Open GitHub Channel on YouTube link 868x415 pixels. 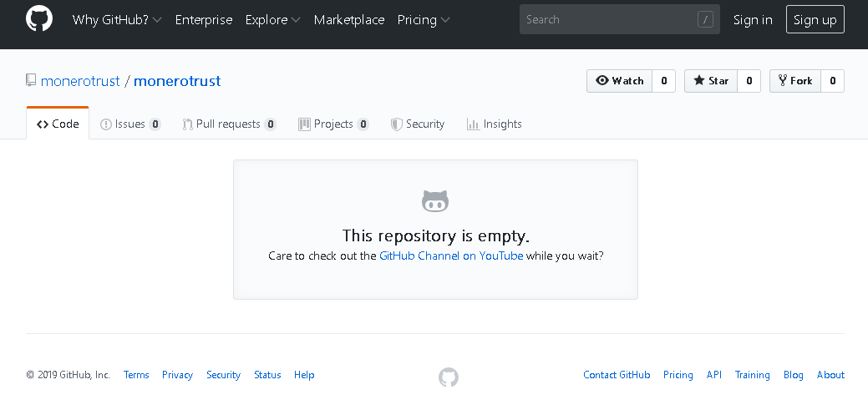(451, 256)
